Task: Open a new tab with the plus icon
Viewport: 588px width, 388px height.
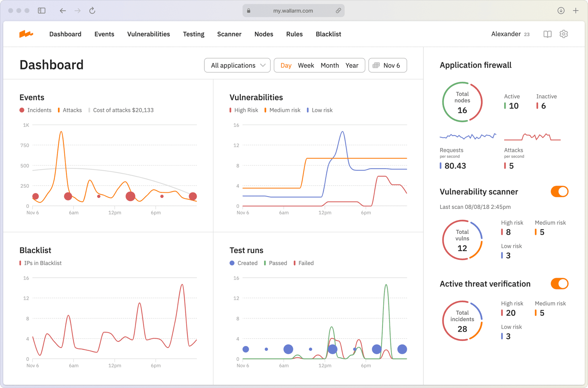Action: [576, 11]
